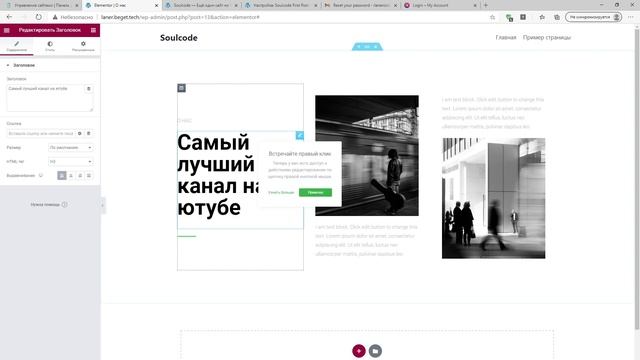
Task: Open the green browser extension icon
Action: click(x=509, y=17)
